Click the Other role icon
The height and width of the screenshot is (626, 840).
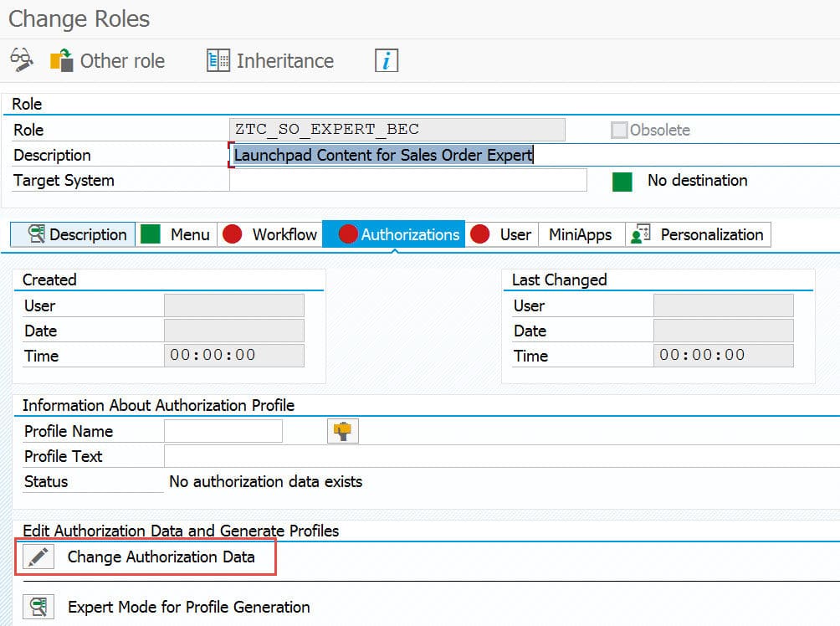62,60
